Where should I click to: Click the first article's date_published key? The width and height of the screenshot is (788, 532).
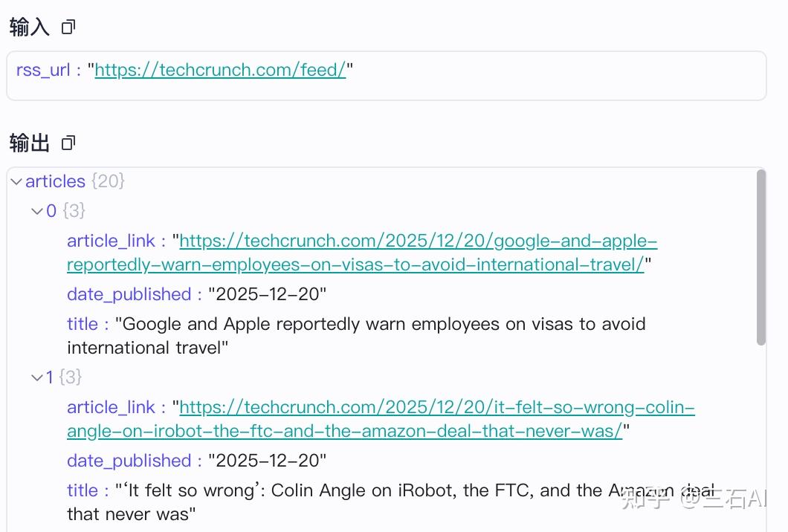(129, 294)
